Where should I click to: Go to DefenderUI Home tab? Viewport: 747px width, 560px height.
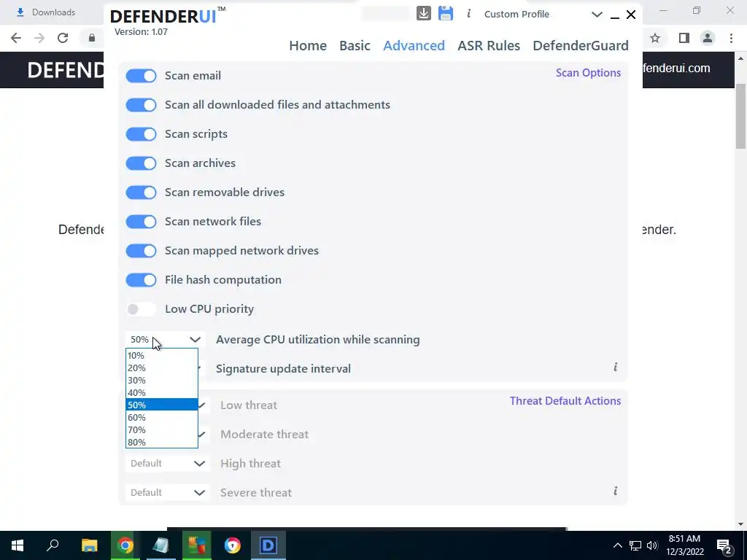pos(308,46)
